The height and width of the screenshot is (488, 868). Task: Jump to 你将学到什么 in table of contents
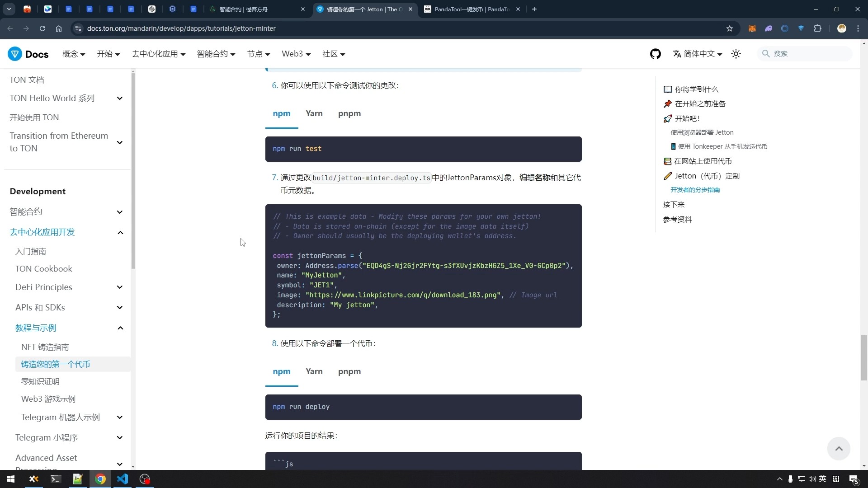[x=691, y=89]
